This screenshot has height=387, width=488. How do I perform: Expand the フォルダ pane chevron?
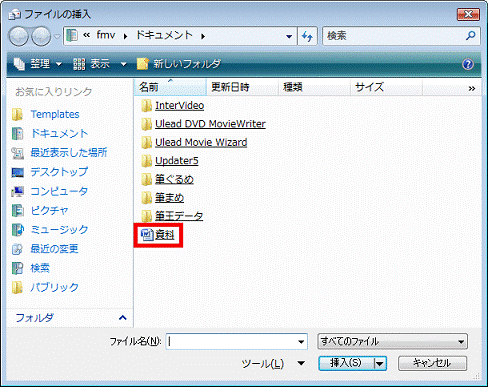tap(123, 318)
